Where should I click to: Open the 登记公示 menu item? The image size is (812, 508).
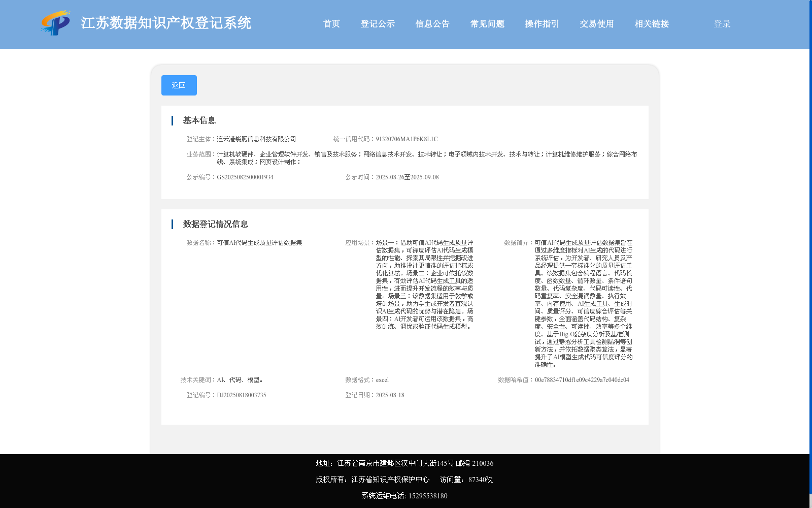(x=378, y=24)
